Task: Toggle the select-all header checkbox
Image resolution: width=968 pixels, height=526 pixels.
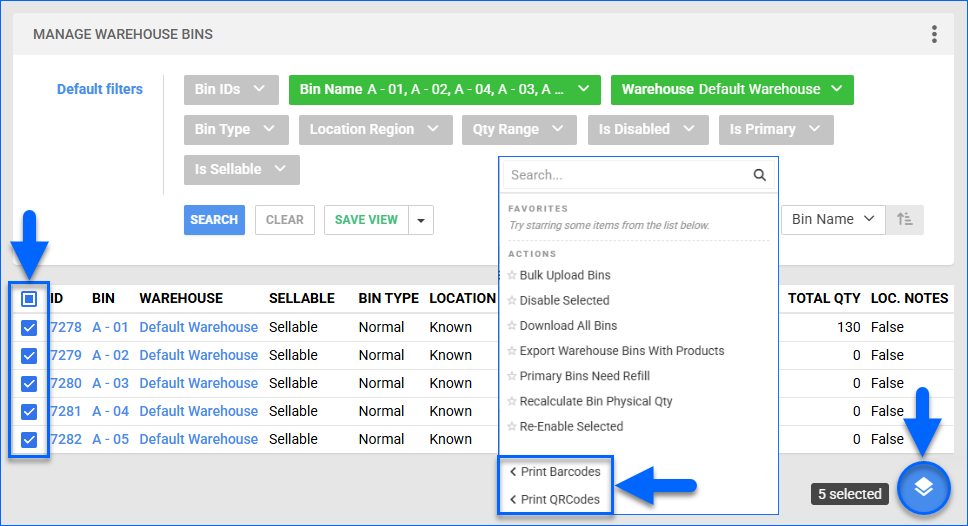Action: pos(29,299)
